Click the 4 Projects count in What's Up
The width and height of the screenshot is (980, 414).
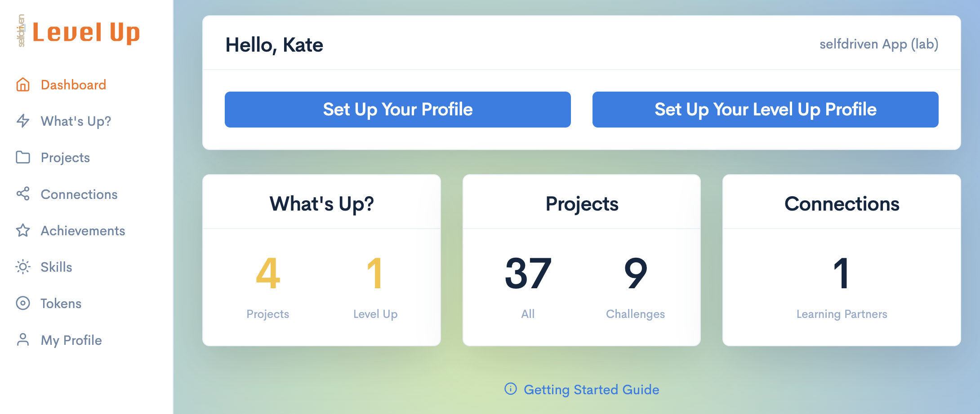268,274
